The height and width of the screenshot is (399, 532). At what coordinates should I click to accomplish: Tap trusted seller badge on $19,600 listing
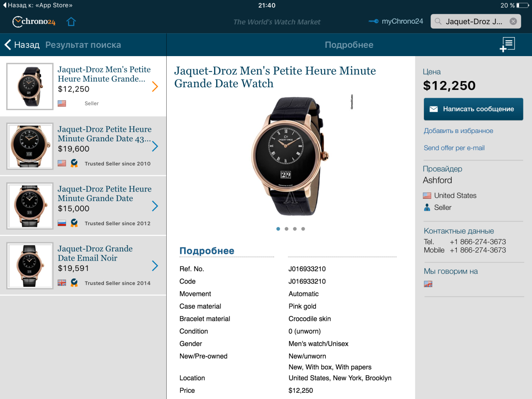[74, 163]
